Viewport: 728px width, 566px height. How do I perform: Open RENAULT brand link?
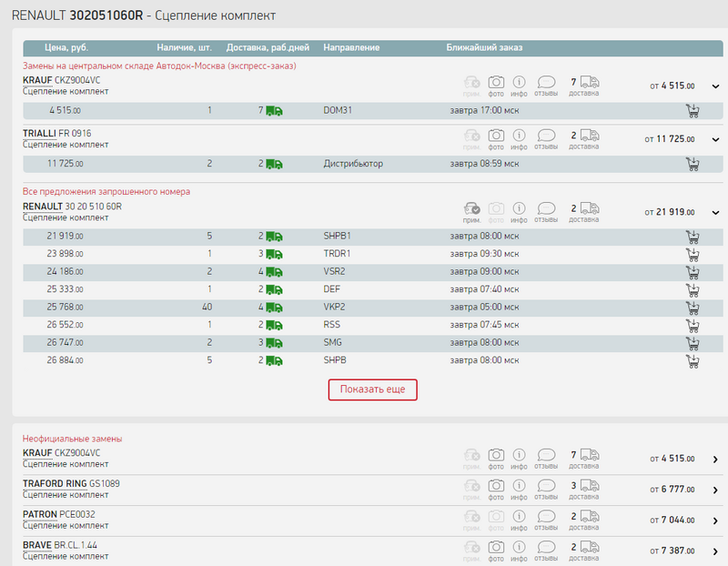point(42,207)
